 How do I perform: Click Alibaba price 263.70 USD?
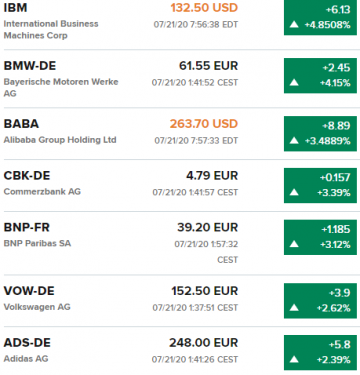204,124
